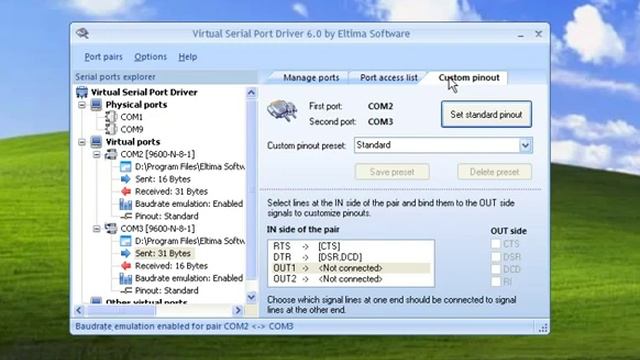
Task: Click the horizontal scroll left arrow
Action: click(x=79, y=311)
